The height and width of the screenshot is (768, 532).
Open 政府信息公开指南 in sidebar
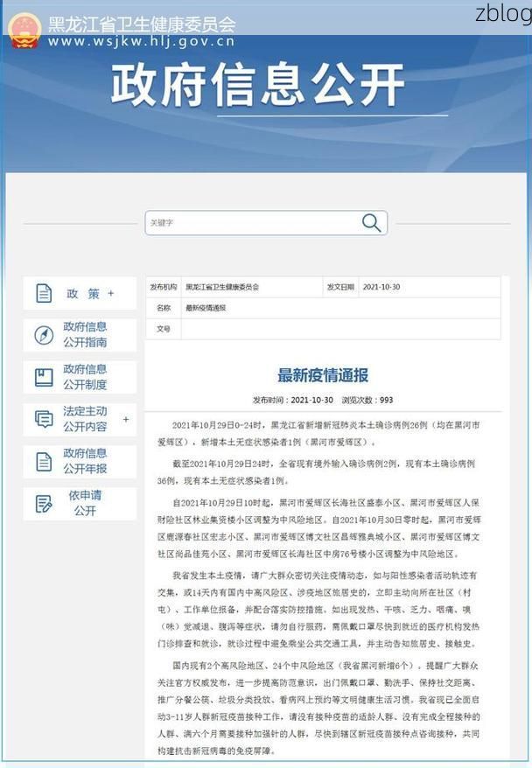tap(80, 334)
